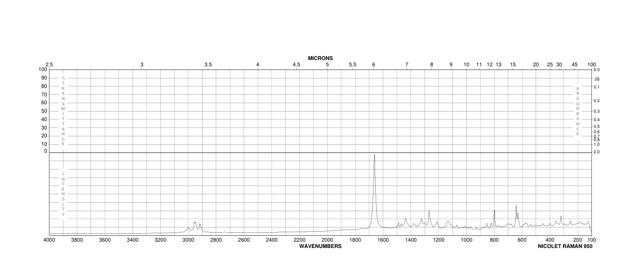Click the 50 transmittance tick label
This screenshot has height=278, width=644.
43,111
